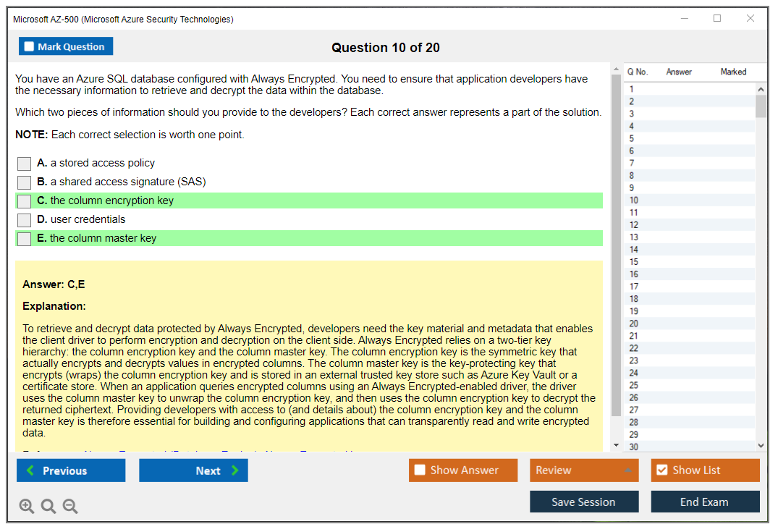Click scroll down arrow of question pane

click(616, 445)
